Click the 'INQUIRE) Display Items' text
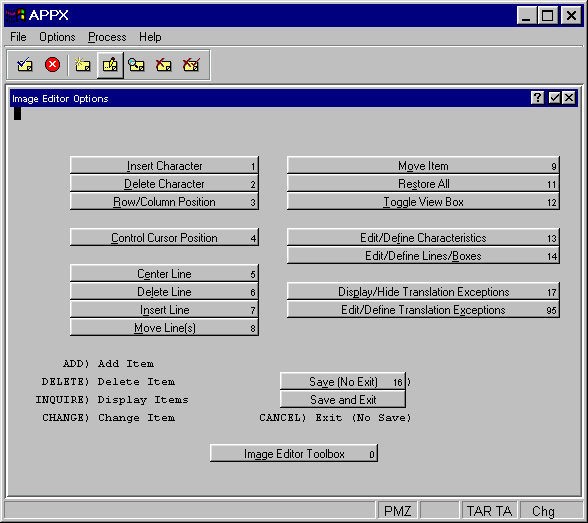 coord(112,400)
